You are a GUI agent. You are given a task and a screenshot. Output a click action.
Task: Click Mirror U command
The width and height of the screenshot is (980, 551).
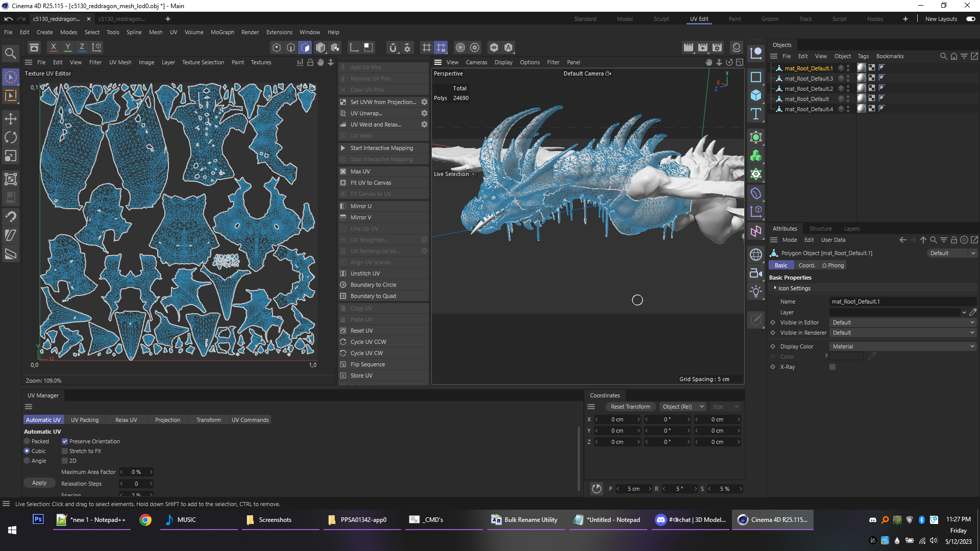pyautogui.click(x=383, y=206)
